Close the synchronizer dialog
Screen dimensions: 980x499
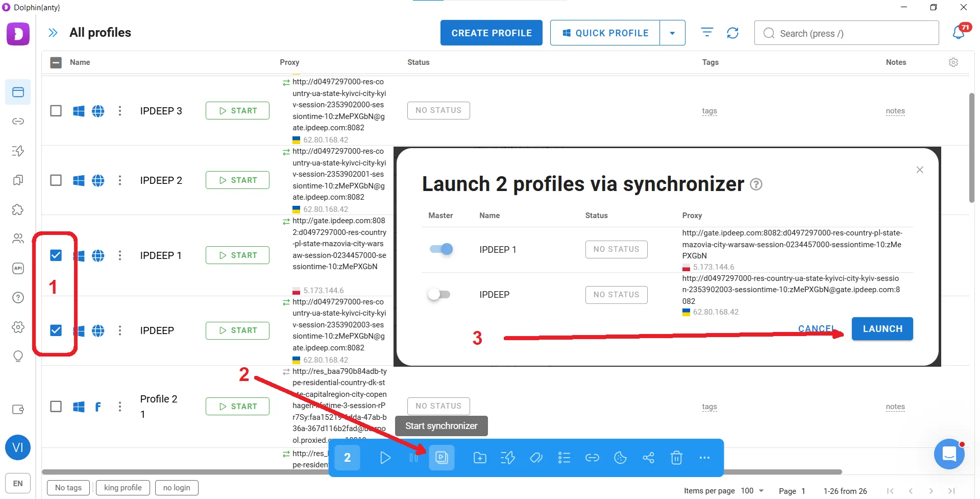[920, 170]
